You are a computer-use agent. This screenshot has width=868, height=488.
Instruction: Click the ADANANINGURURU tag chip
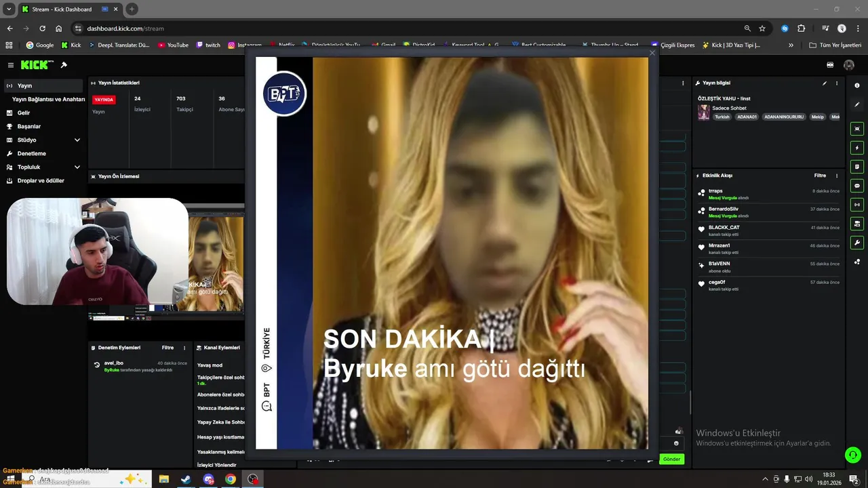tap(784, 117)
